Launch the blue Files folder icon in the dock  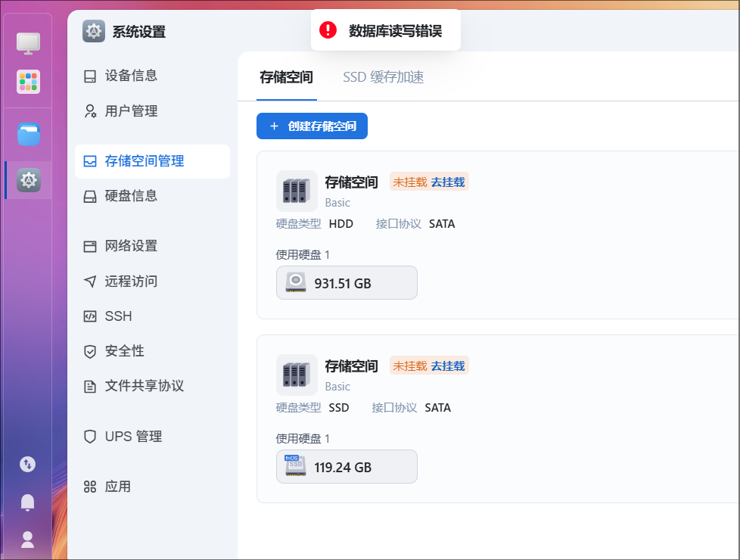tap(28, 135)
